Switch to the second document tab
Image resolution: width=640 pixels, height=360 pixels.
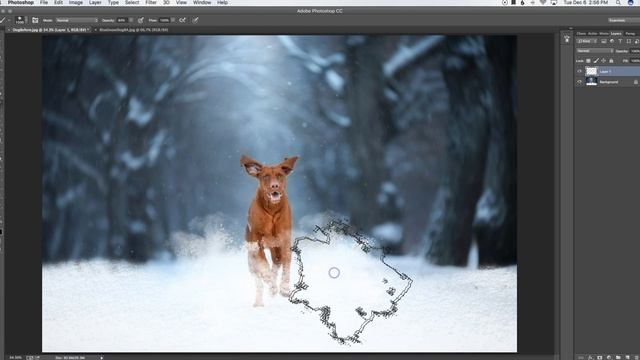pyautogui.click(x=133, y=30)
